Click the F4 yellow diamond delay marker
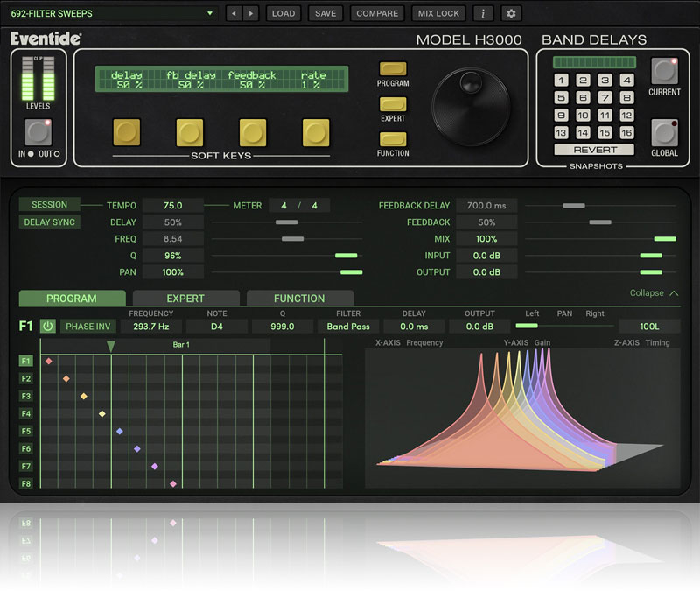The width and height of the screenshot is (700, 591). tap(102, 414)
